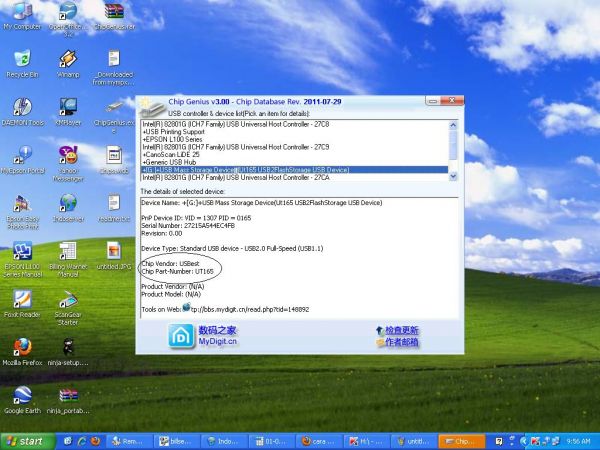Switch to the cara... Firefox taskbar button

[319, 442]
